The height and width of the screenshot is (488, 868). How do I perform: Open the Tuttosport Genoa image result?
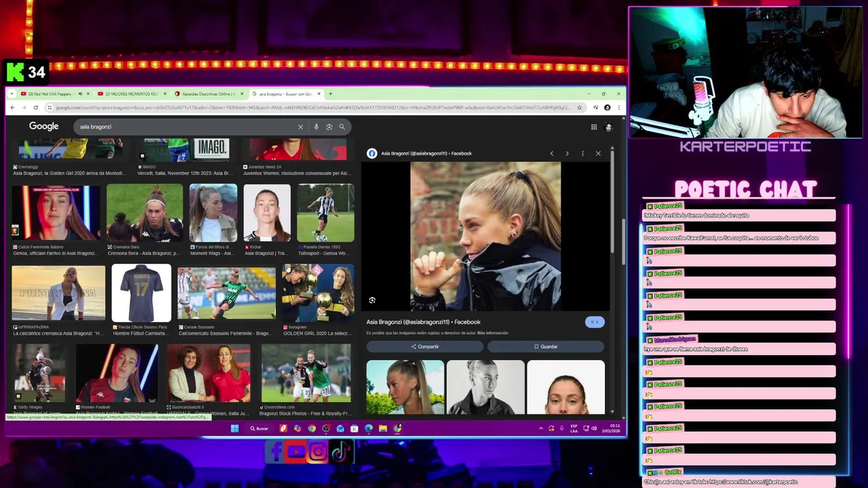tap(325, 214)
